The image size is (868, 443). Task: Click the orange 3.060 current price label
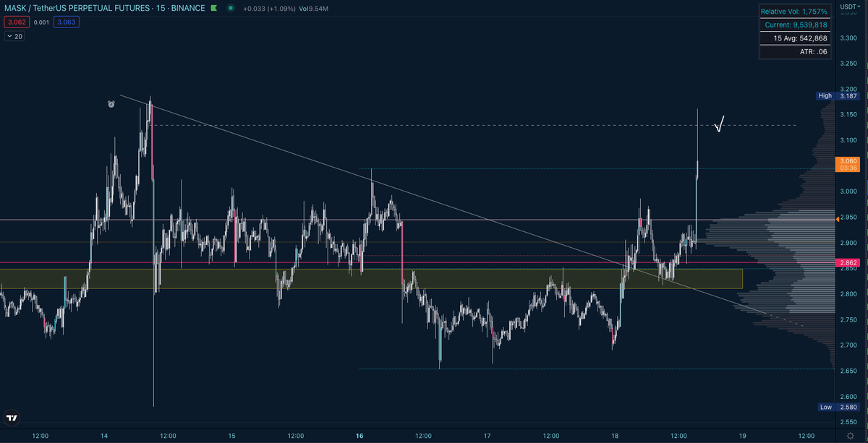pos(848,165)
